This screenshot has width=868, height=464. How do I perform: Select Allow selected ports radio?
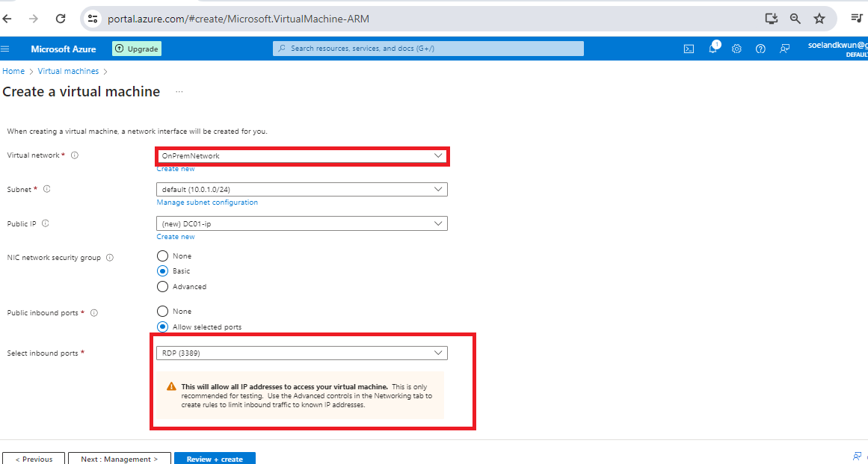click(162, 327)
